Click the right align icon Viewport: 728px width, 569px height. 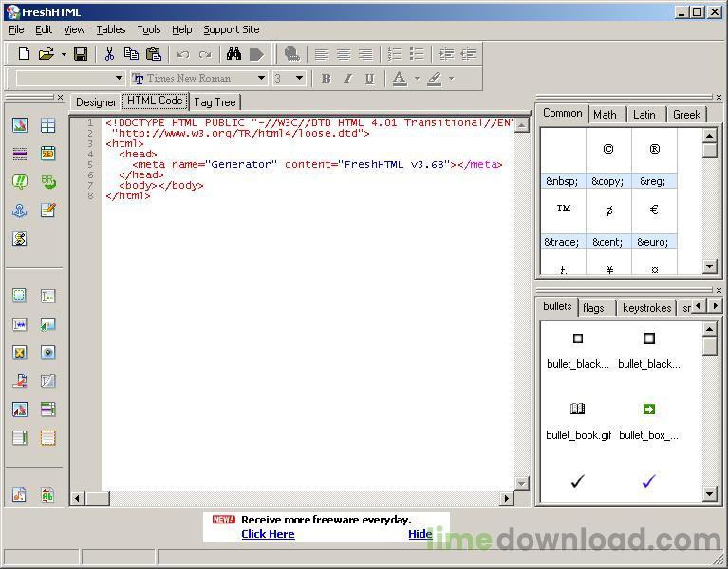pyautogui.click(x=365, y=55)
